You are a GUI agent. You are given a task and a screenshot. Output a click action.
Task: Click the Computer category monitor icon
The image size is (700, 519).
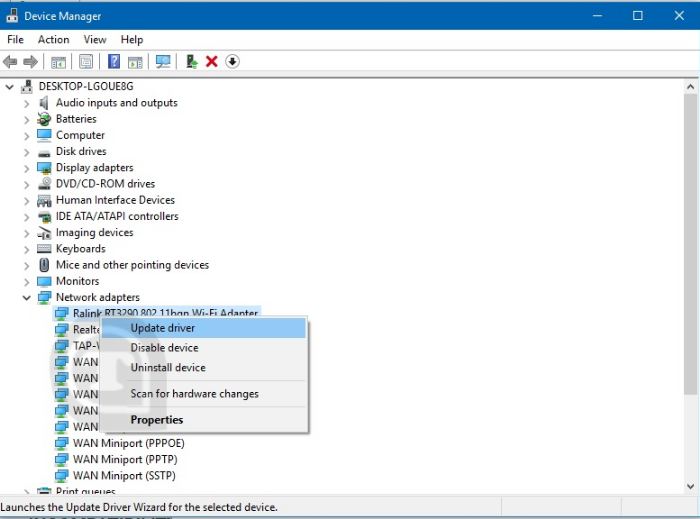point(44,135)
